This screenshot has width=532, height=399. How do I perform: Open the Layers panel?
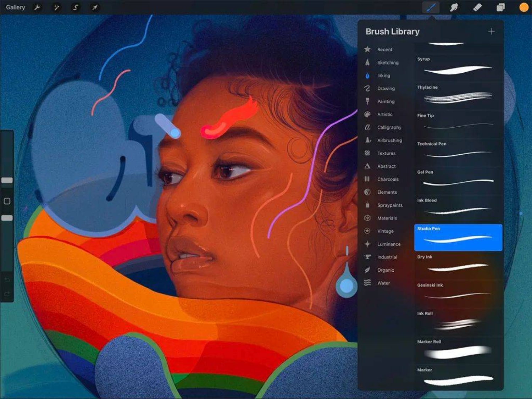click(x=500, y=7)
